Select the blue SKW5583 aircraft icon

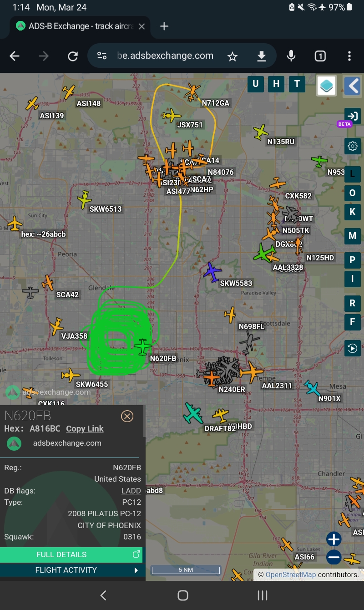click(212, 272)
